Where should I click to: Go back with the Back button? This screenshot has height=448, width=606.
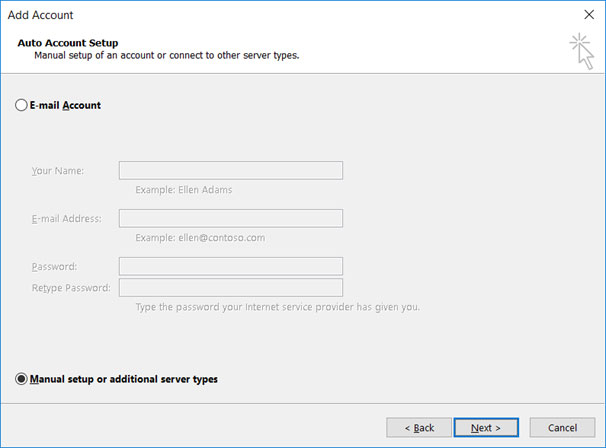(x=417, y=427)
